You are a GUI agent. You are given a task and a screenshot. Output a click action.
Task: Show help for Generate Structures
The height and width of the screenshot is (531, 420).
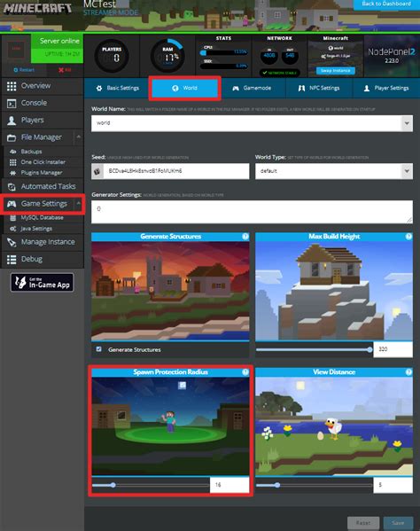pos(245,237)
